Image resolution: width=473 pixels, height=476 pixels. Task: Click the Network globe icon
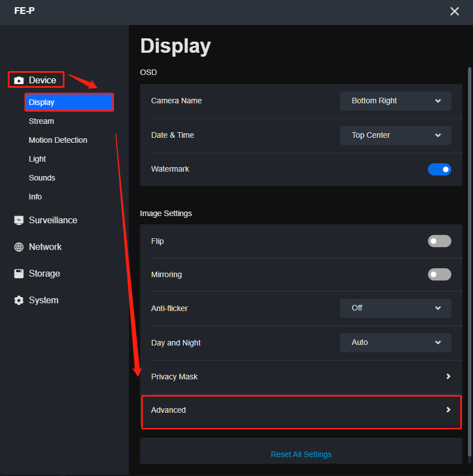pos(19,247)
